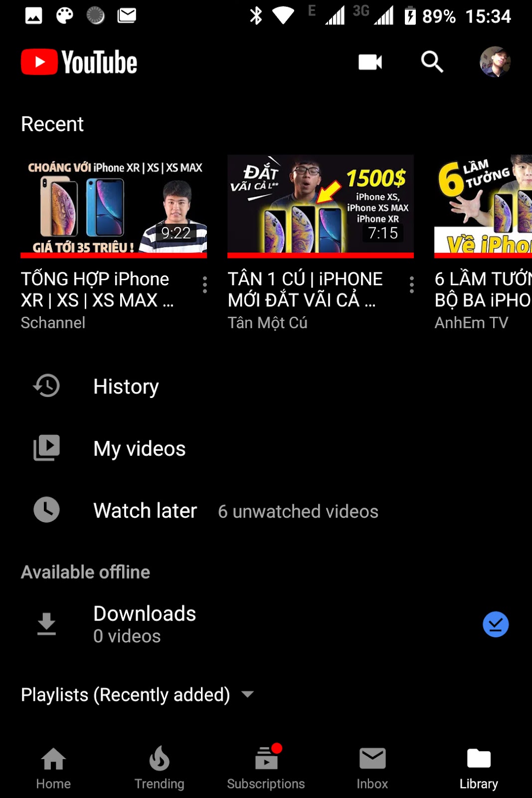This screenshot has height=798, width=532.
Task: Tap the palette notification icon in status bar
Action: [x=64, y=15]
